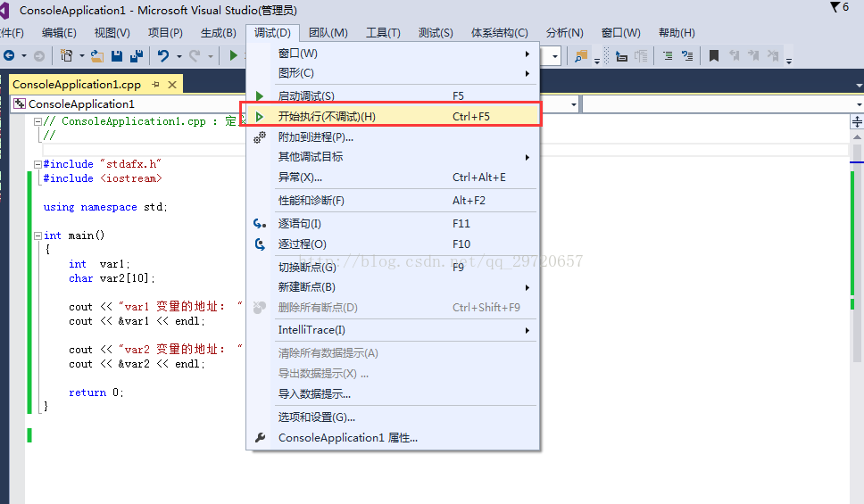
Task: Click the green Start toolbar arrow
Action: point(233,55)
